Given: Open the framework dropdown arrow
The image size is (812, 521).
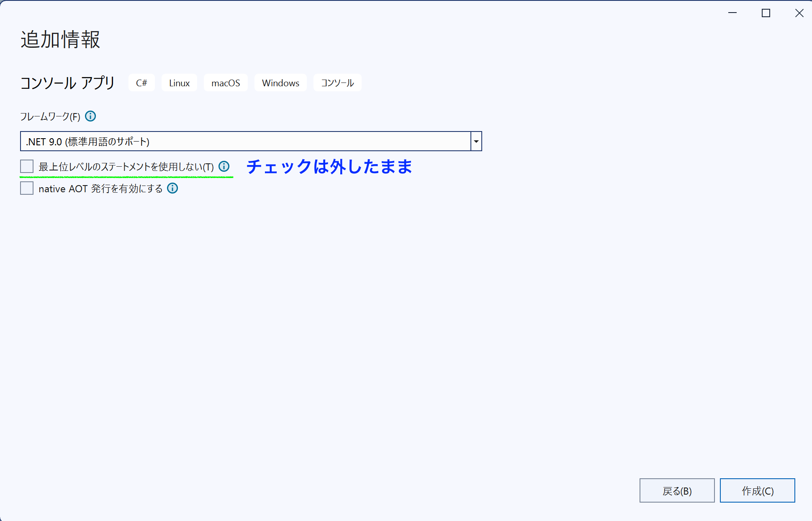Looking at the screenshot, I should pyautogui.click(x=476, y=141).
